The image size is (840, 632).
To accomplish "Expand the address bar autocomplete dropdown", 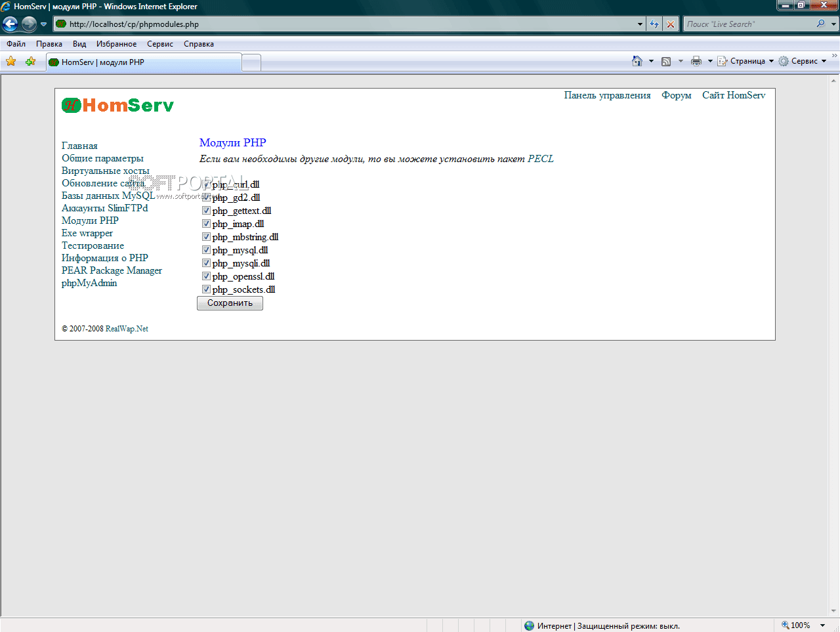I will (640, 24).
